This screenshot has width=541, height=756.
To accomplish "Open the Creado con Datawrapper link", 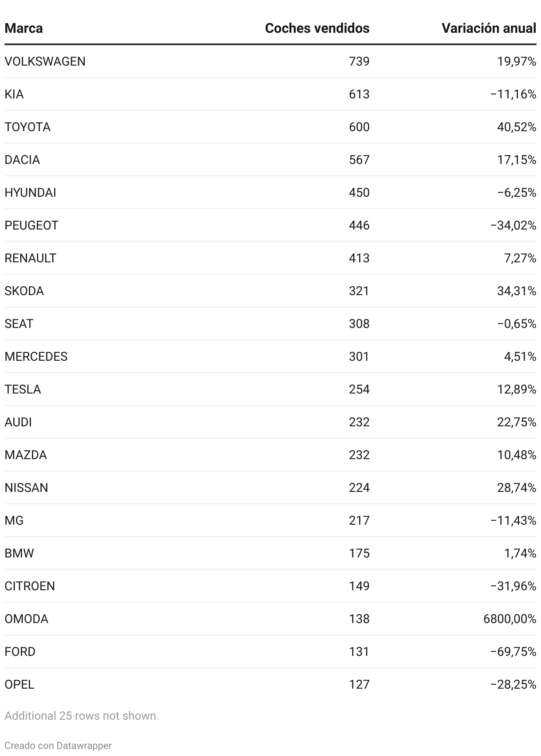I will [58, 745].
